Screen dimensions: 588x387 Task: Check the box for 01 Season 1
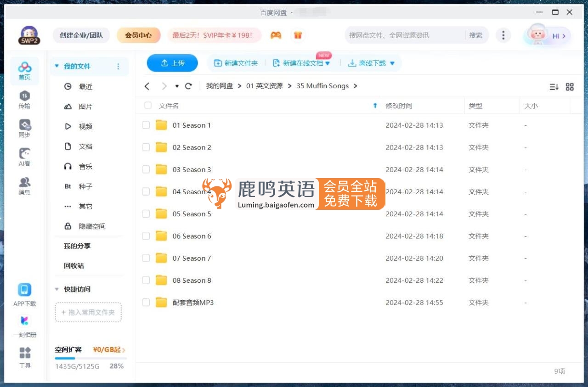point(146,125)
